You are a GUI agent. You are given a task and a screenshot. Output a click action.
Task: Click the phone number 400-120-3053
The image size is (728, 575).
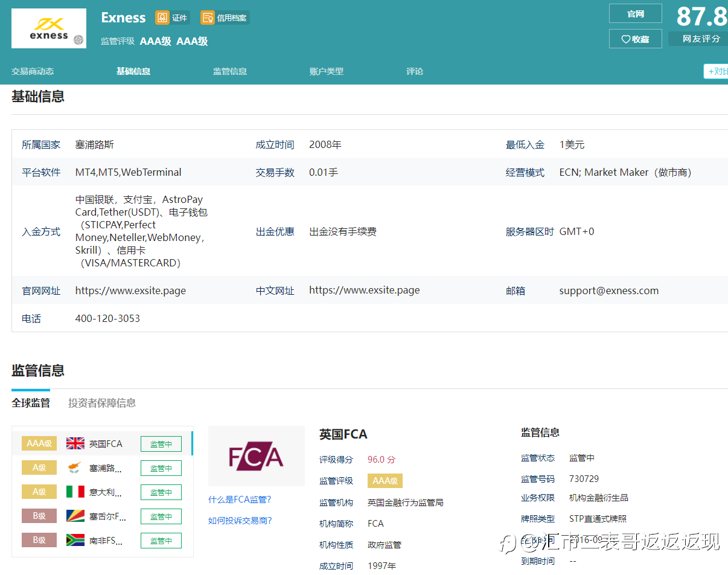click(x=107, y=318)
